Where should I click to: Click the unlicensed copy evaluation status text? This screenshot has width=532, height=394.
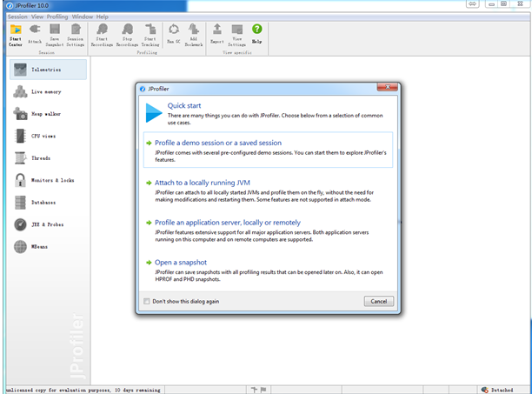point(83,390)
